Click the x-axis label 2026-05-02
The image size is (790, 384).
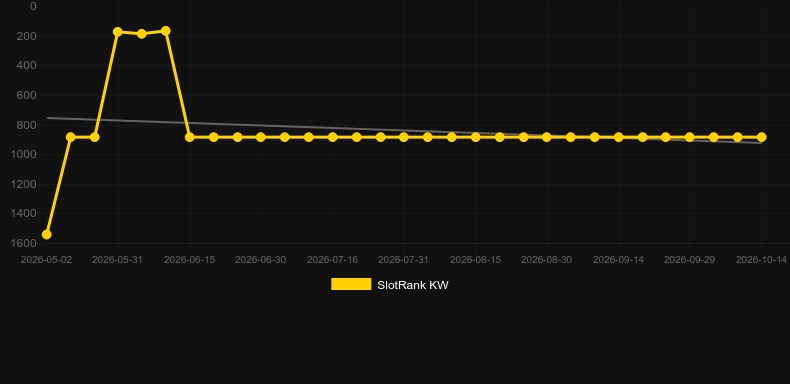pos(46,260)
